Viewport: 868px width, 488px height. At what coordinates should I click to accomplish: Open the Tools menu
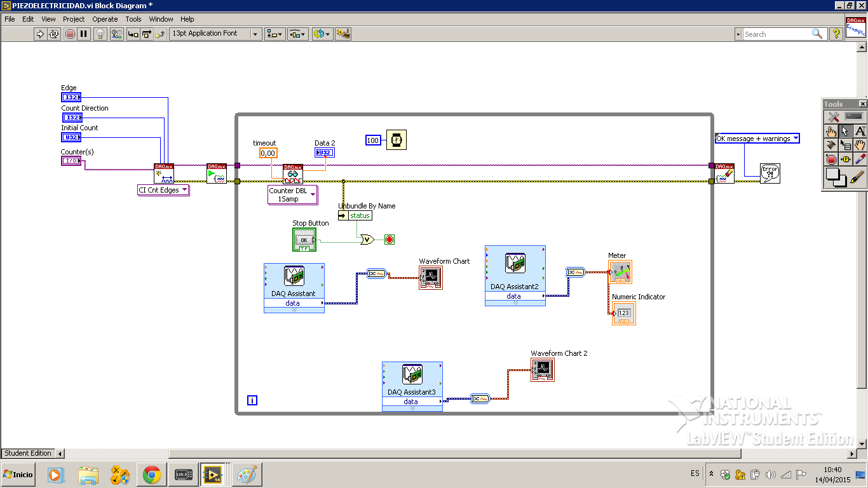[x=133, y=19]
